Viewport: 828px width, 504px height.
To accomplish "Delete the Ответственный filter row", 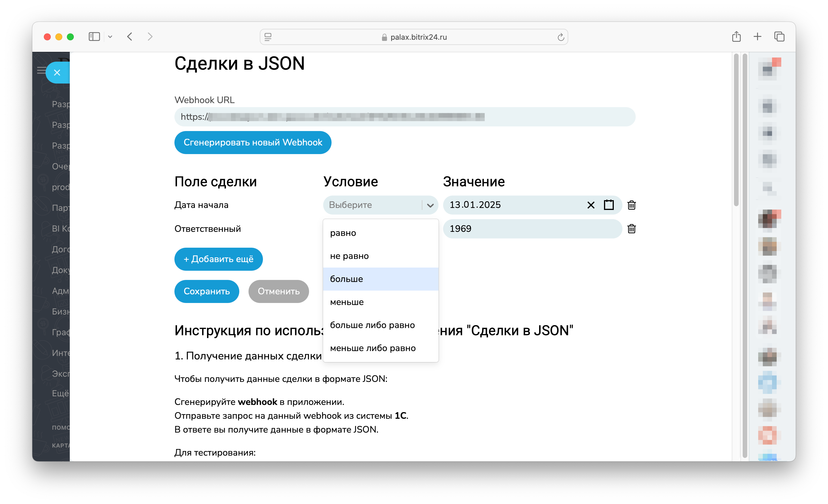I will (631, 229).
